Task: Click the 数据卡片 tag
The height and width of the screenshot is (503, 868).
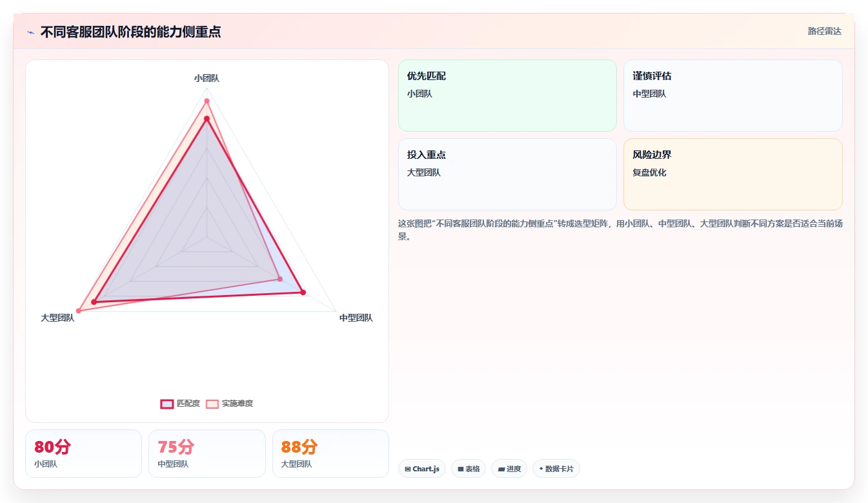Action: (x=556, y=469)
